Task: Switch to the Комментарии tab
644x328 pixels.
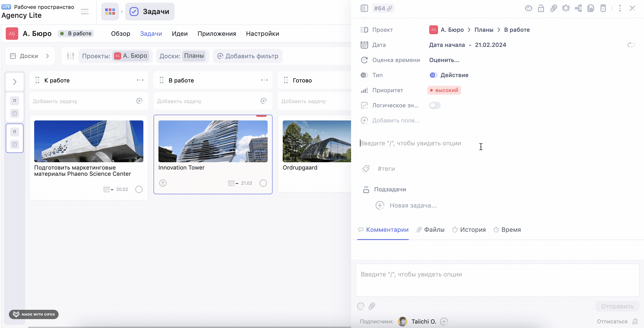Action: (383, 230)
